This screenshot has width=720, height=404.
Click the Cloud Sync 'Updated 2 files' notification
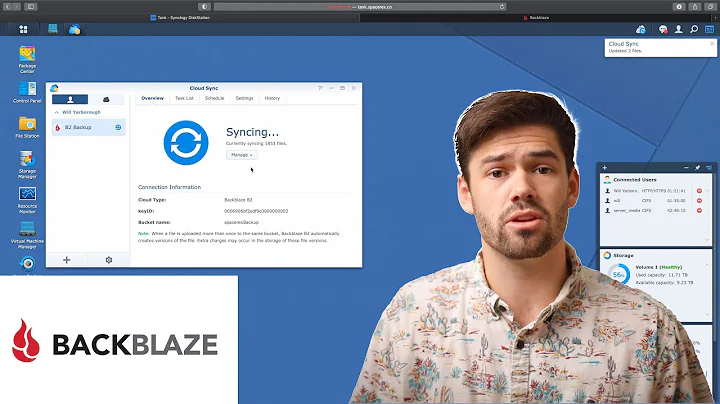(x=660, y=48)
